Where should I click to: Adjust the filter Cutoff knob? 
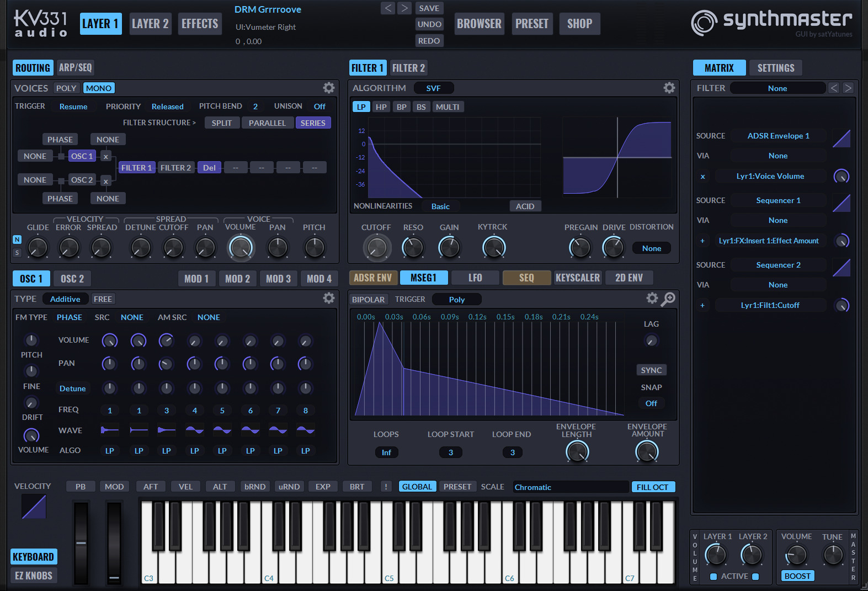(377, 248)
